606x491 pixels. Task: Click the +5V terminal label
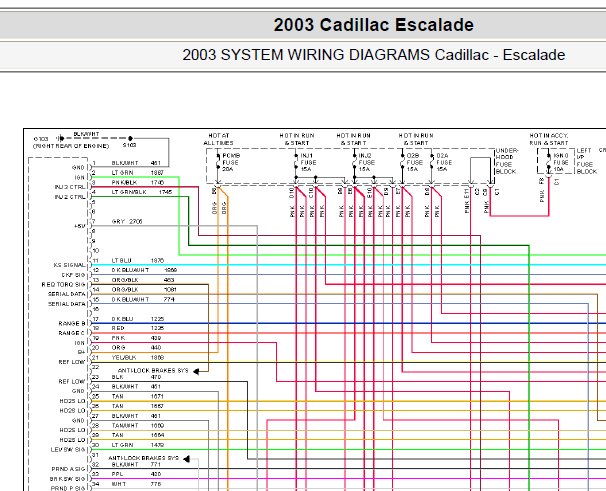coord(79,226)
